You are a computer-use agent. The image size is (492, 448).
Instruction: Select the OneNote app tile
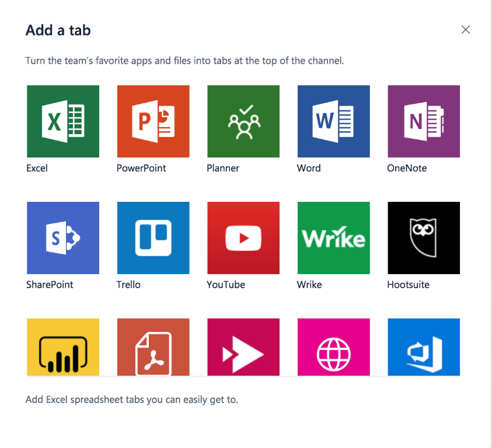424,121
